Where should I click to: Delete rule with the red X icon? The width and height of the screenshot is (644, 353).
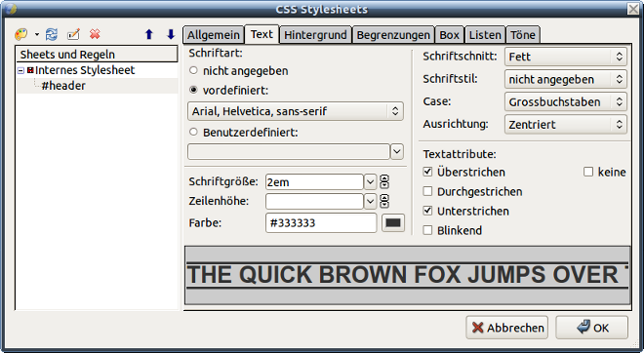click(95, 34)
